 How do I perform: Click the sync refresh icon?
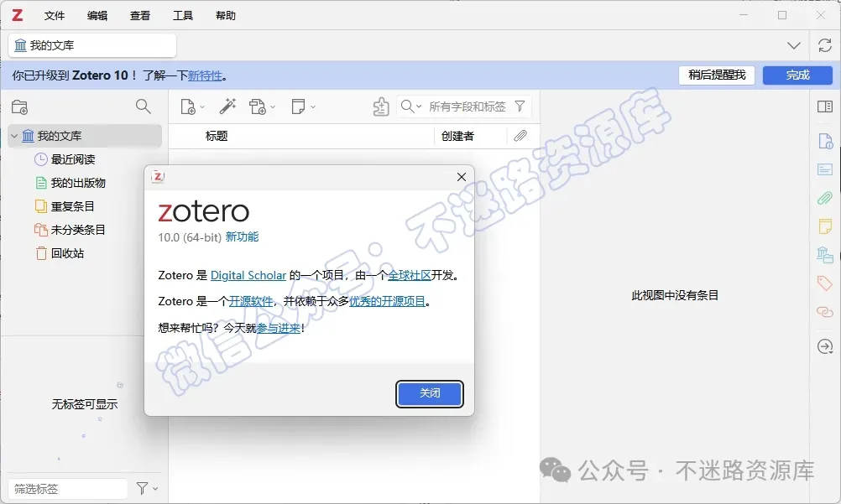point(825,45)
